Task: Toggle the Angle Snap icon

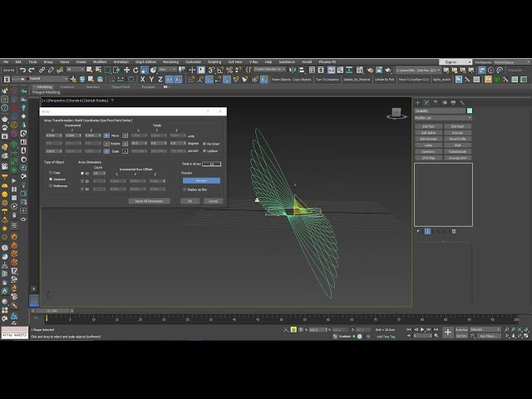Action: [x=220, y=70]
